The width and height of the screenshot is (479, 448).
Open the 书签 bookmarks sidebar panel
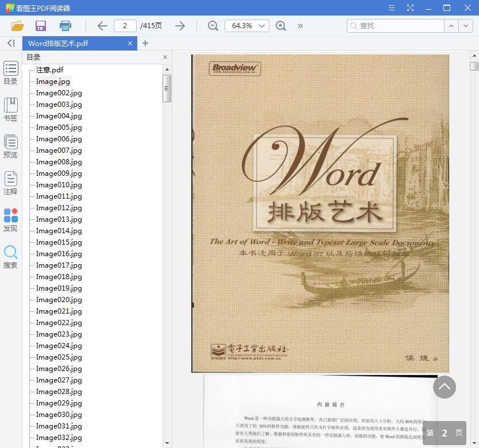coord(11,109)
